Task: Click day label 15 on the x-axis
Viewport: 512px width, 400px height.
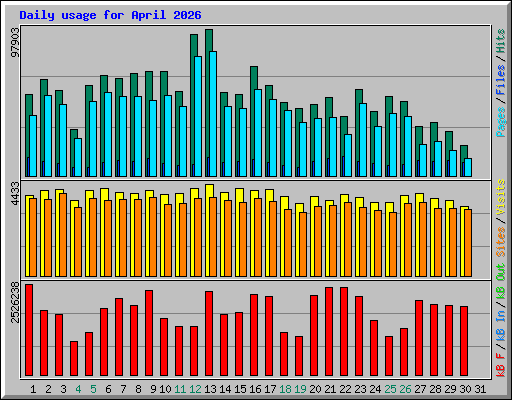Action: 240,389
